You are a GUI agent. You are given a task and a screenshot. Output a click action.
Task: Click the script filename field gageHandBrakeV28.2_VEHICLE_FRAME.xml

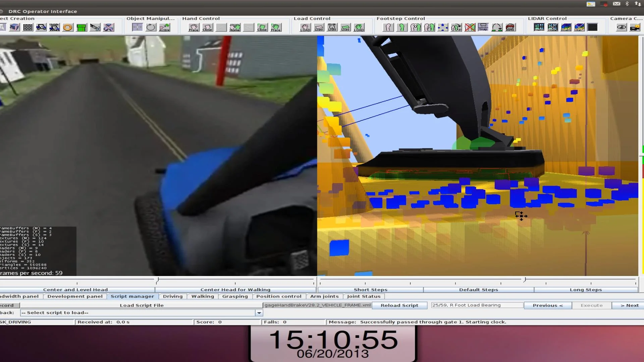tap(317, 305)
